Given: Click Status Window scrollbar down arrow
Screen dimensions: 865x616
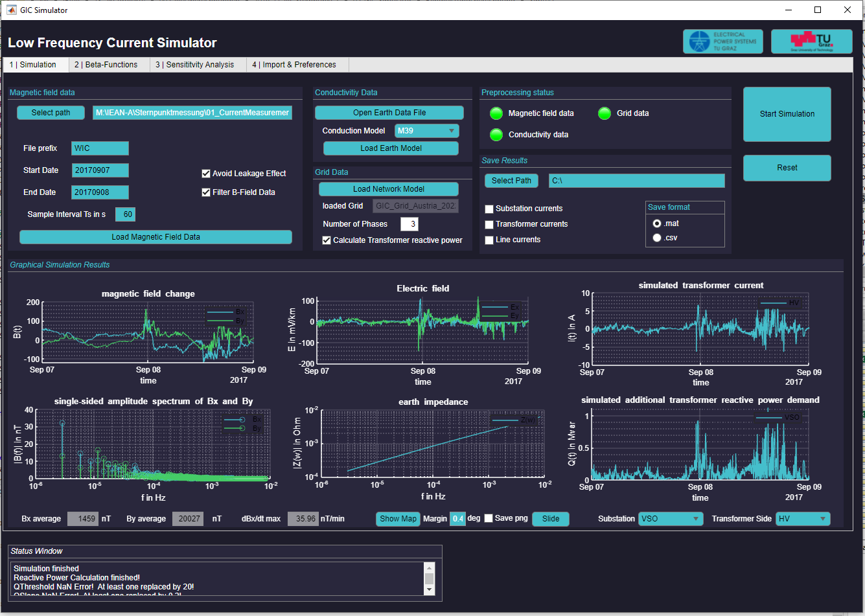Looking at the screenshot, I should [x=429, y=590].
